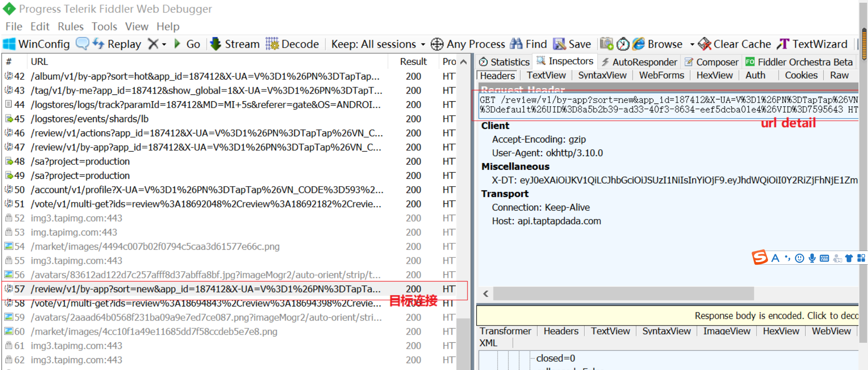This screenshot has height=370, width=868.
Task: Open the View menu
Action: [x=137, y=27]
